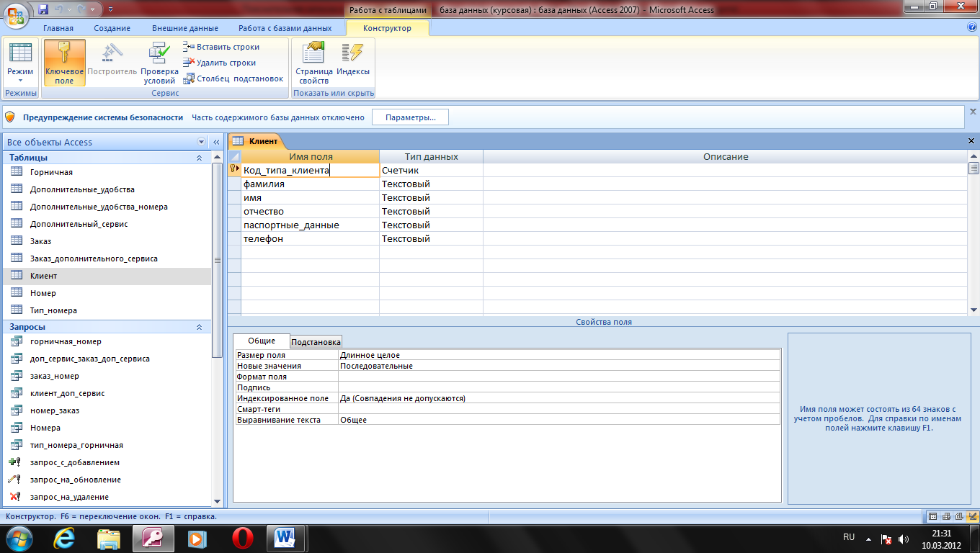Viewport: 980px width, 553px height.
Task: Switch to the Подстановка tab
Action: [316, 342]
